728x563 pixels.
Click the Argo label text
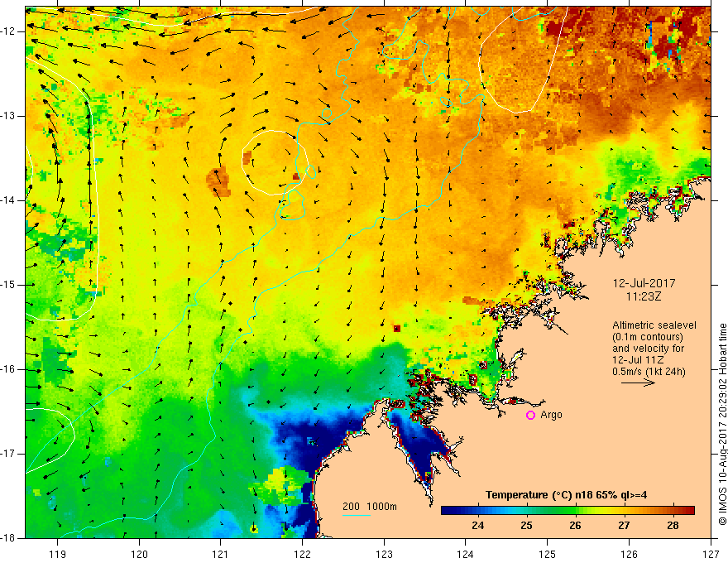pos(551,415)
